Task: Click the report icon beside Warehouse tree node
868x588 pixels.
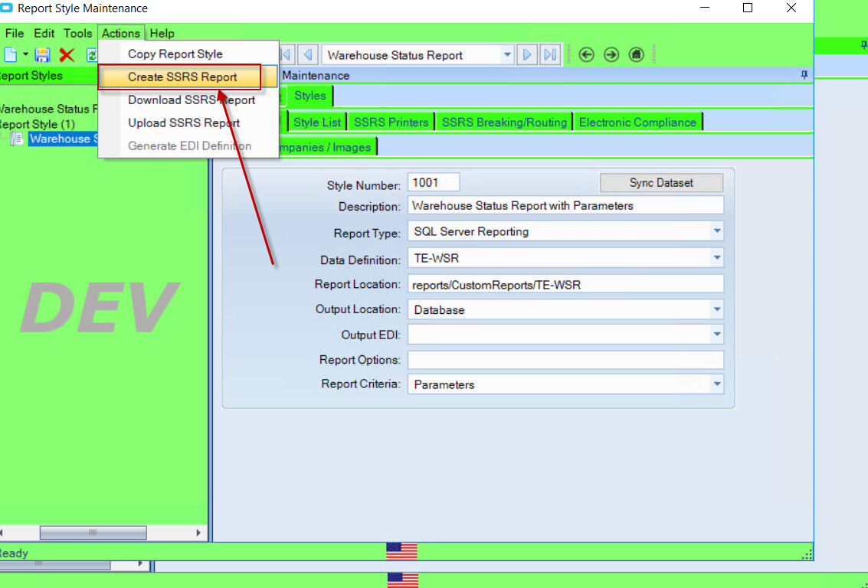Action: pyautogui.click(x=17, y=139)
